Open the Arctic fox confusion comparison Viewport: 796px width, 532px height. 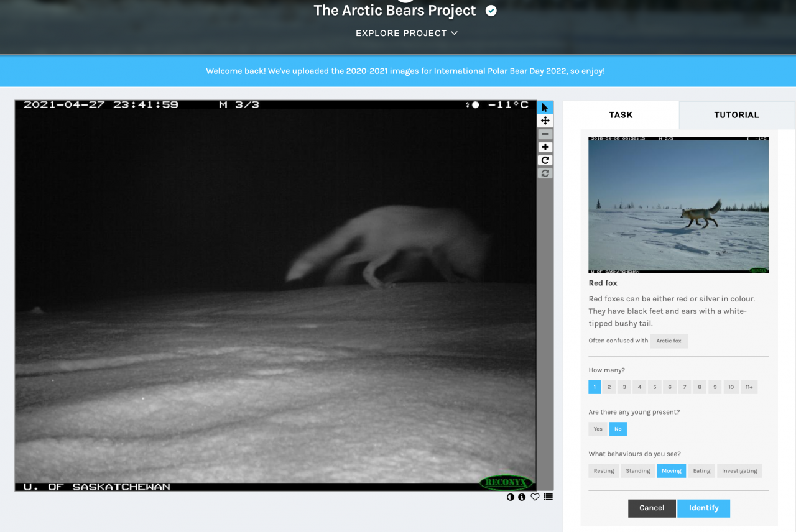pyautogui.click(x=669, y=341)
